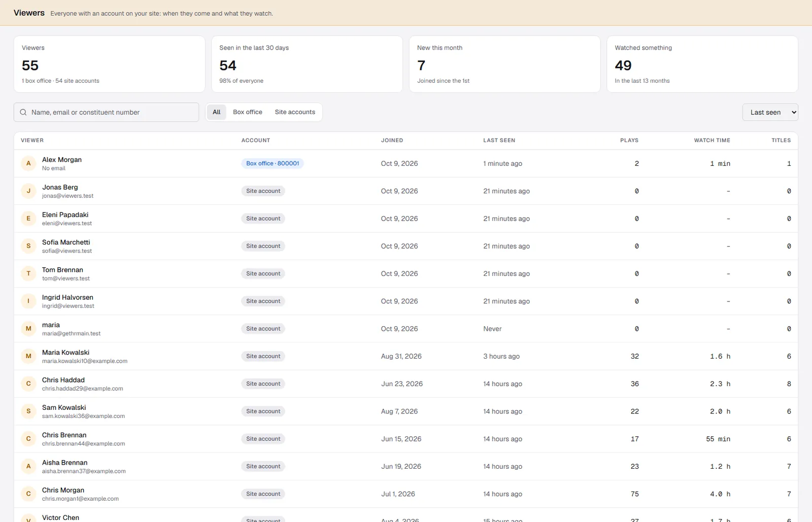
Task: Click Chris Brennan's avatar circle
Action: (28, 439)
